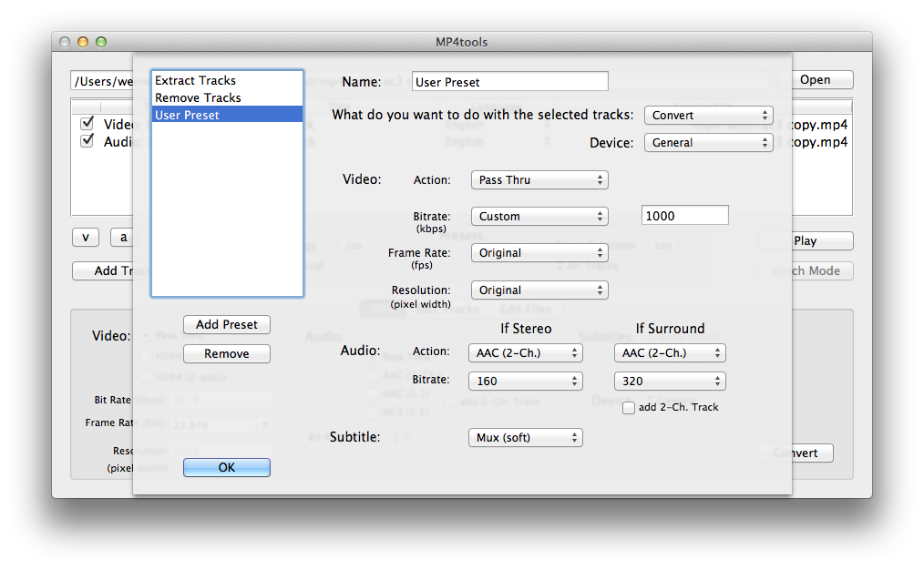Click the Remove preset button
The image size is (924, 570).
click(x=227, y=354)
